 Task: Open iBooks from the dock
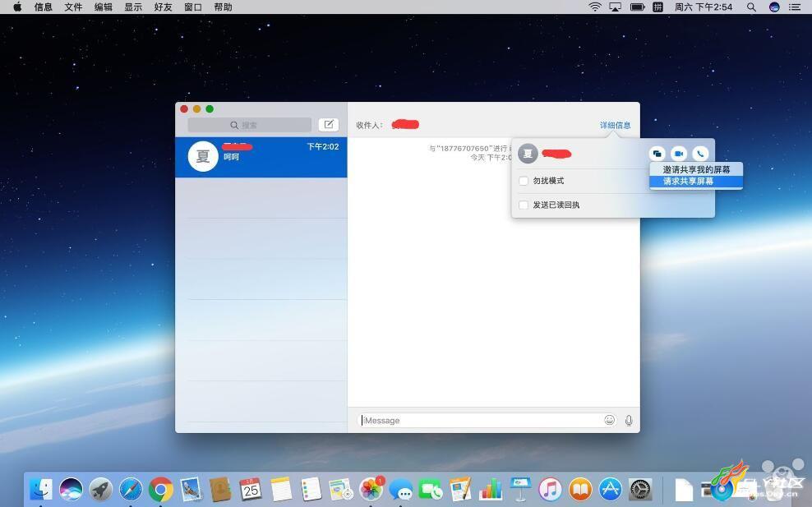[x=580, y=489]
